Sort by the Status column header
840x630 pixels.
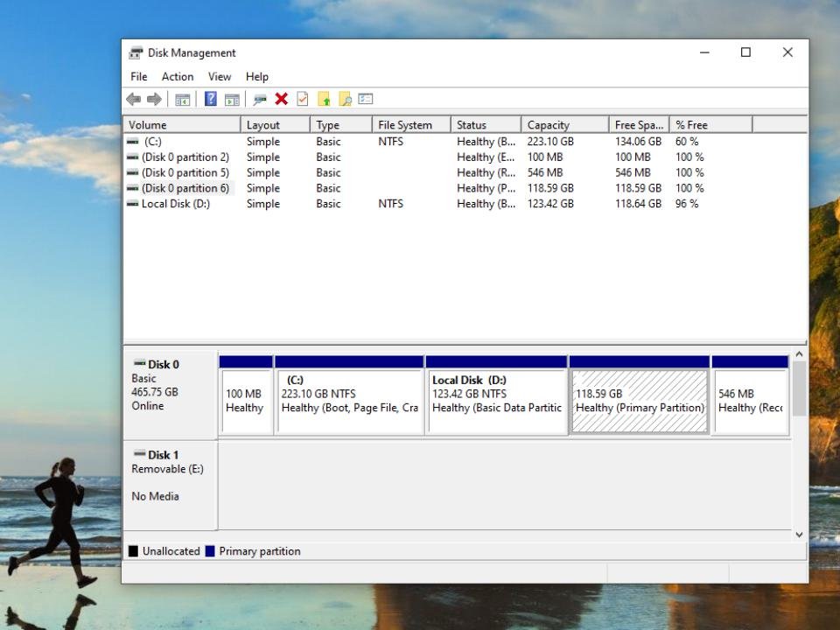tap(486, 125)
